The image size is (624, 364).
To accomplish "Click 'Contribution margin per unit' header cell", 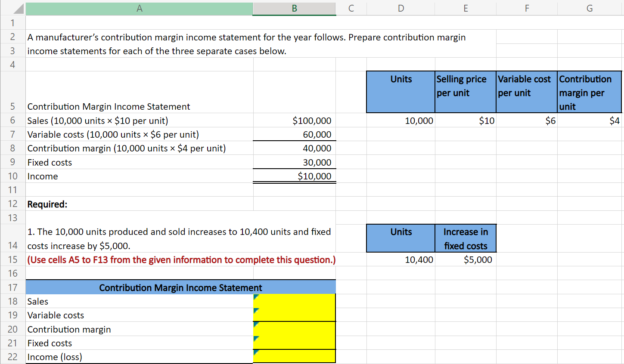I will pyautogui.click(x=590, y=92).
